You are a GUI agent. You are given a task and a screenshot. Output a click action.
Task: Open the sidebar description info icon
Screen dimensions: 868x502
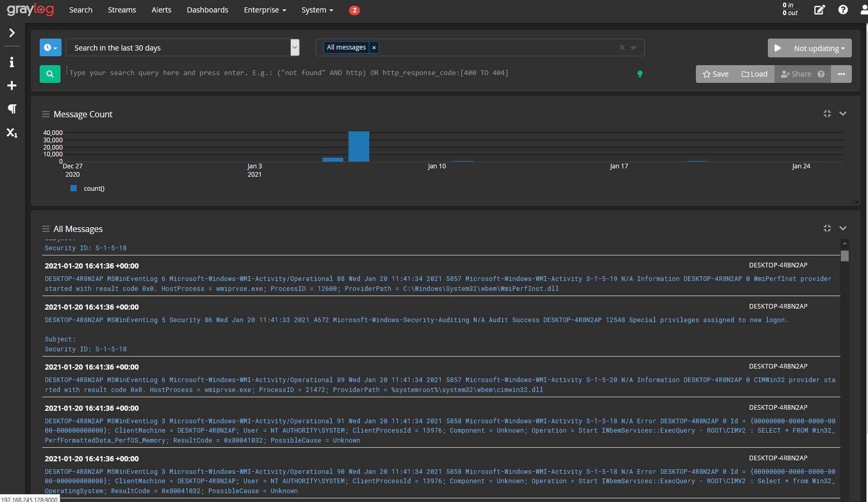[x=11, y=63]
